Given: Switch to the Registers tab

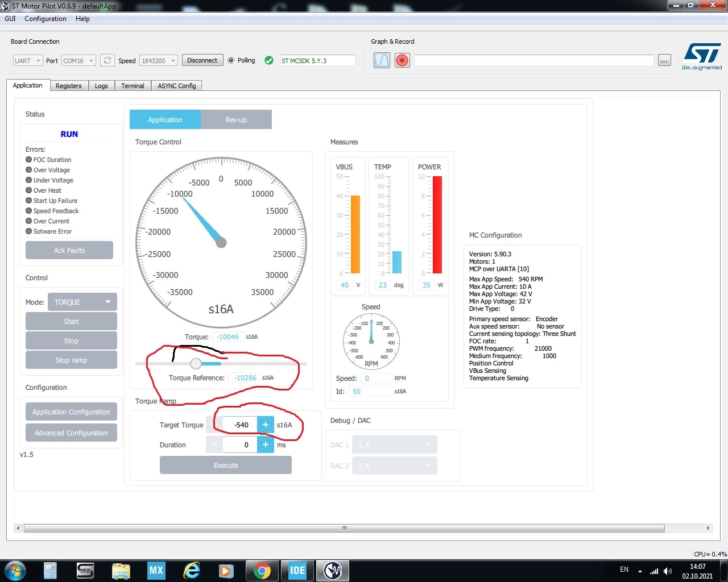Looking at the screenshot, I should tap(69, 86).
